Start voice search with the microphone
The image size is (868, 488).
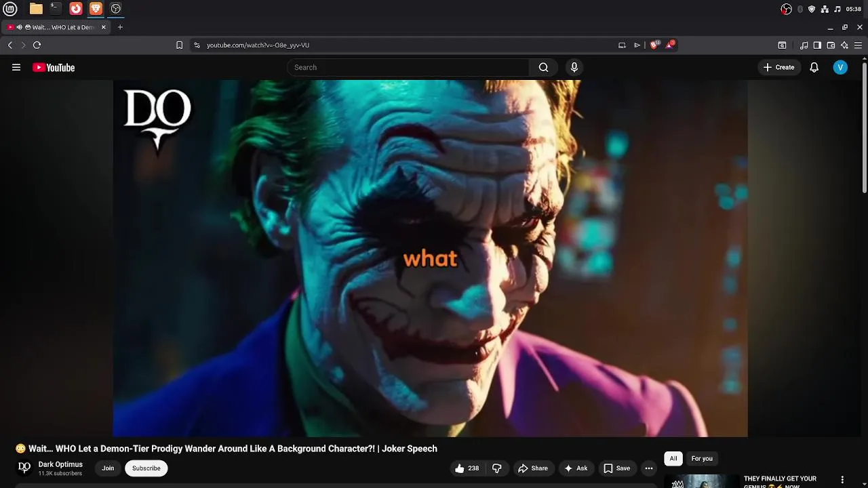click(x=574, y=67)
